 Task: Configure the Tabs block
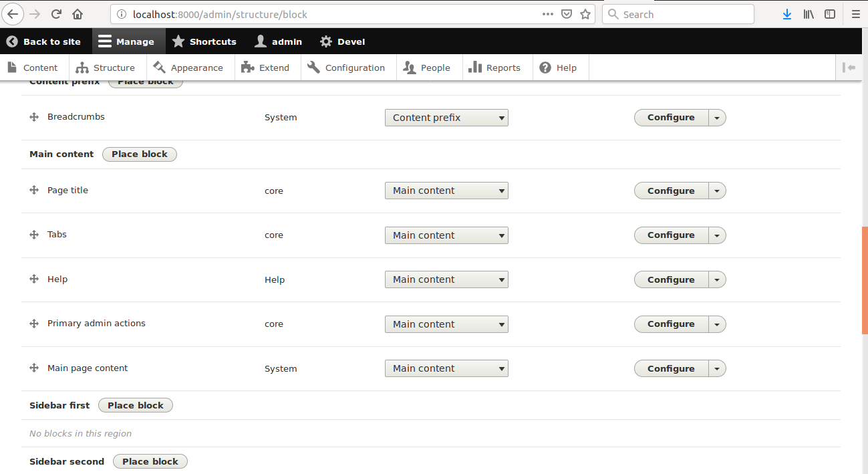(670, 235)
